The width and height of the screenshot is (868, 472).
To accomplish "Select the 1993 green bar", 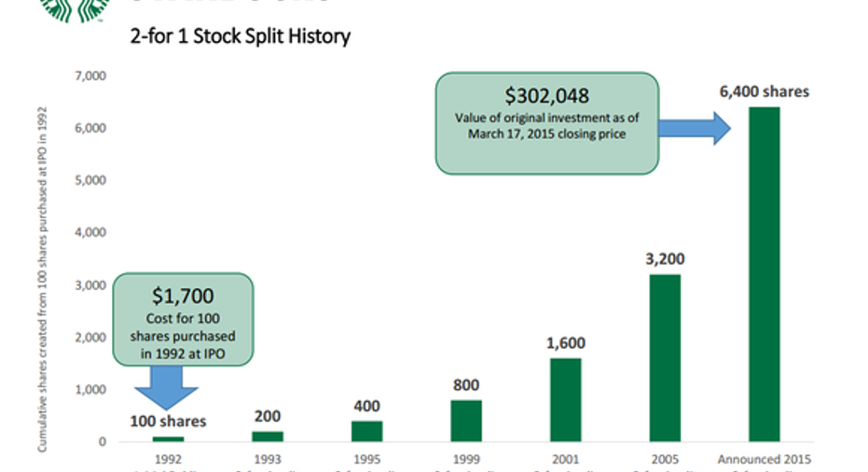I will click(x=268, y=437).
